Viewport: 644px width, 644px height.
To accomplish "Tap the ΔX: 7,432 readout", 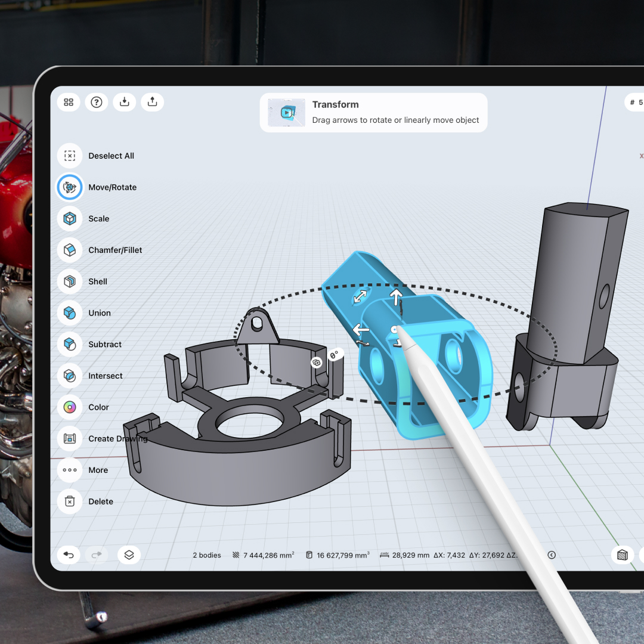I will click(x=450, y=555).
